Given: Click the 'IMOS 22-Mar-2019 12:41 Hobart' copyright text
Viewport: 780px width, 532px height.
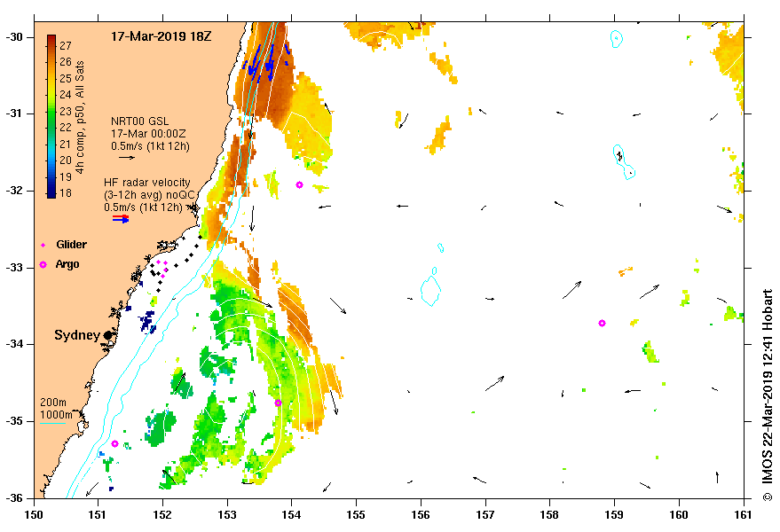Looking at the screenshot, I should (767, 387).
